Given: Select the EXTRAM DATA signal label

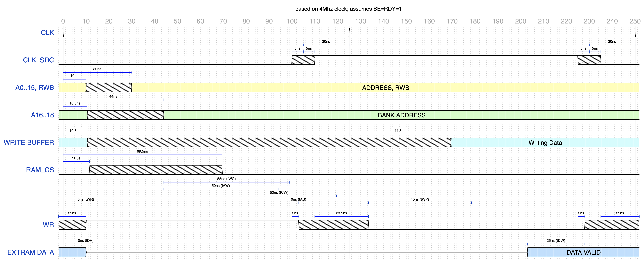Looking at the screenshot, I should point(31,252).
